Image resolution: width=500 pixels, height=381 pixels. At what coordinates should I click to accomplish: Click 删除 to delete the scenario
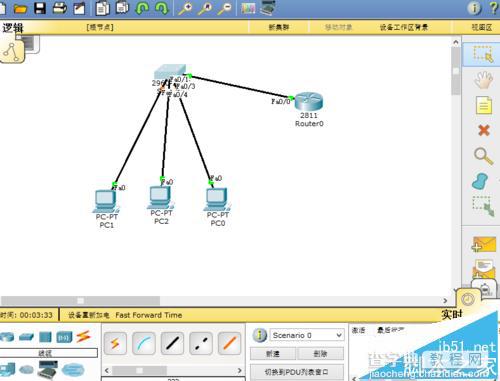(320, 354)
